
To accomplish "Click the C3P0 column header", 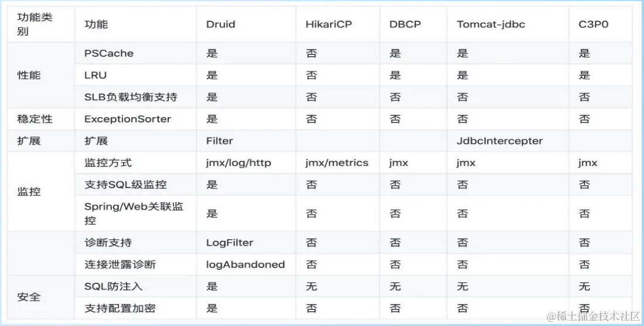I will (x=601, y=24).
